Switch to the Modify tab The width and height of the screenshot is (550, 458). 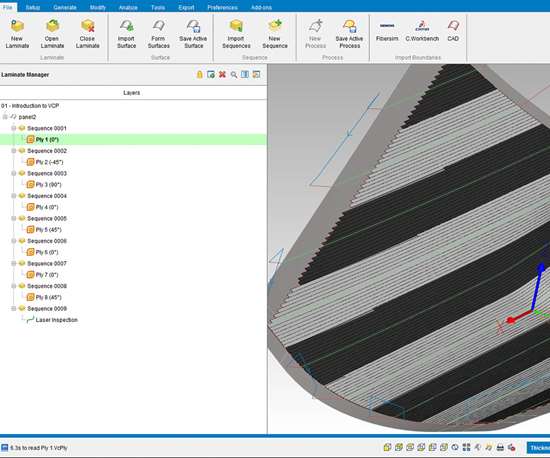(x=98, y=7)
